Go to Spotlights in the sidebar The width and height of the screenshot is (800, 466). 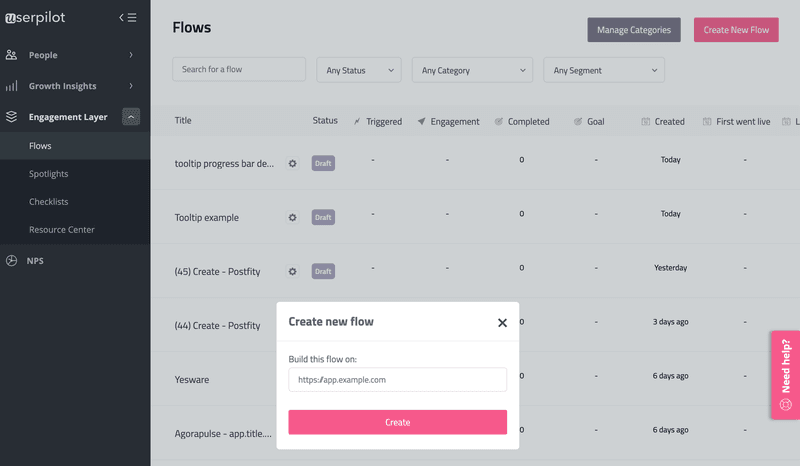click(49, 174)
